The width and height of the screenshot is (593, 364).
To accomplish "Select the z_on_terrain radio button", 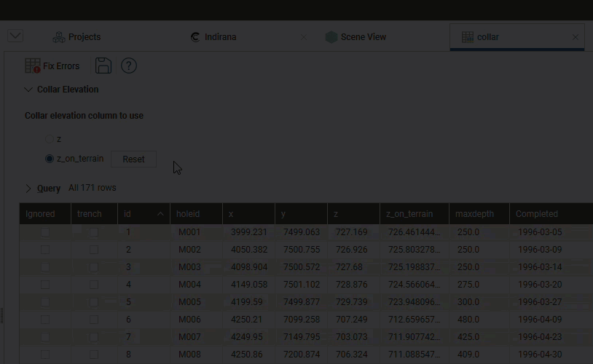I will pos(50,159).
